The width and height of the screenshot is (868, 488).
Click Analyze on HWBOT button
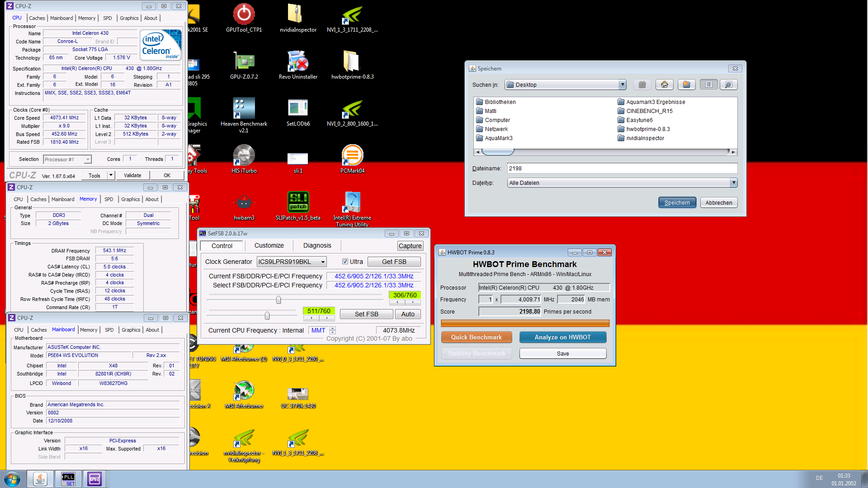(x=563, y=337)
